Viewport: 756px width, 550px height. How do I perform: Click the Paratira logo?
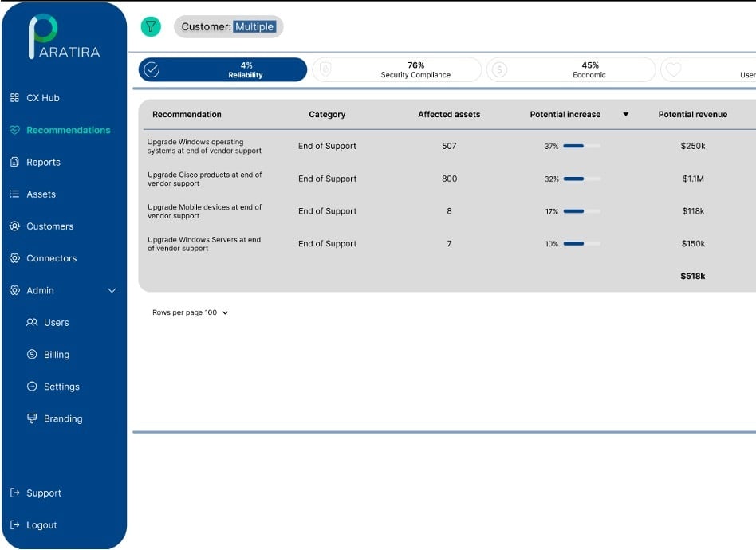(x=64, y=37)
